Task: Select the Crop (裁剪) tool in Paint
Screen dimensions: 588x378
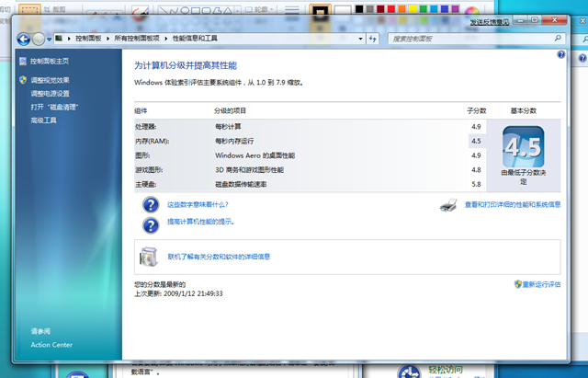Action: click(x=55, y=9)
